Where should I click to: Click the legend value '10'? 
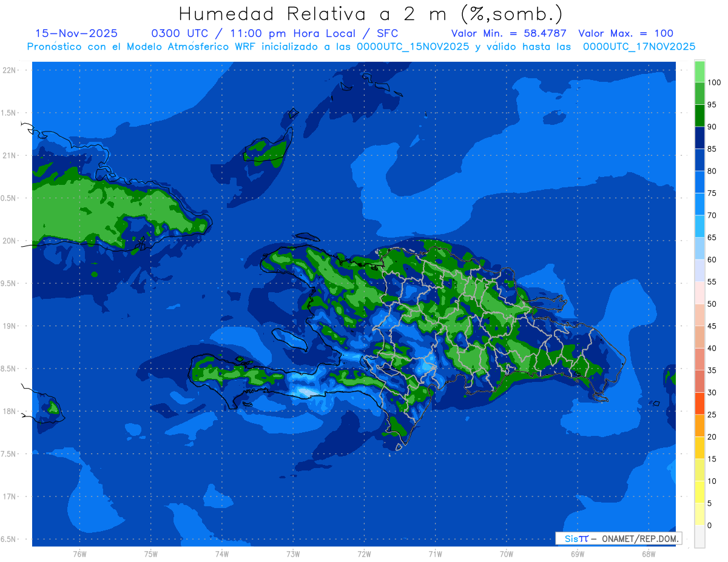(x=712, y=481)
